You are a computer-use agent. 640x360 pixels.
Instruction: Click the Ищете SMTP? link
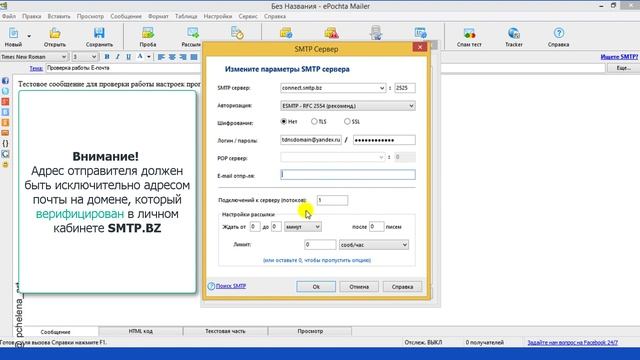coord(619,57)
